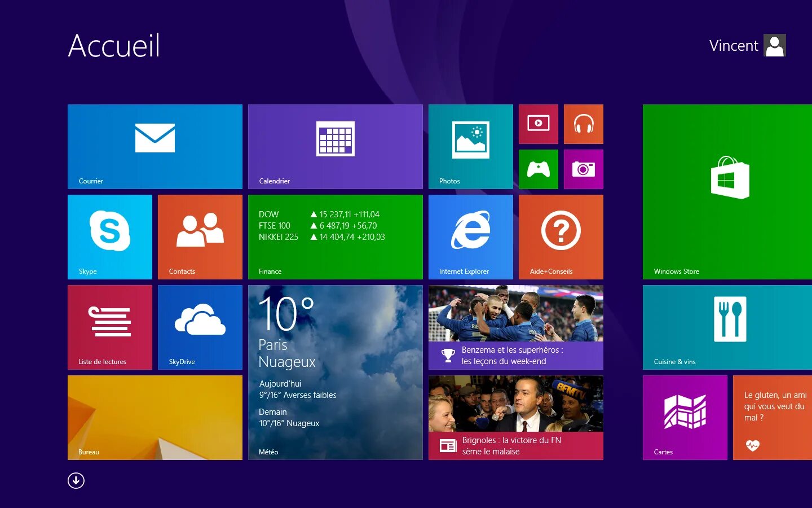Open the Calendrier tile
The height and width of the screenshot is (508, 812).
click(336, 147)
